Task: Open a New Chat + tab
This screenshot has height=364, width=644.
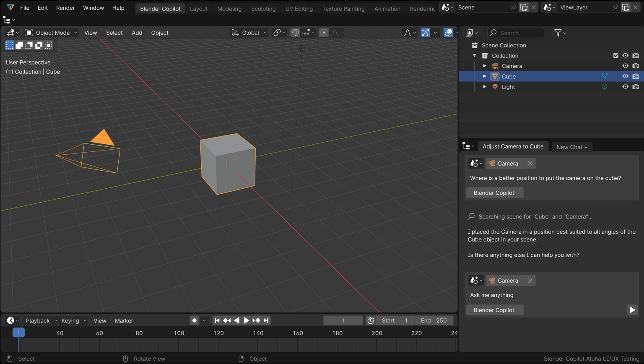Action: (x=572, y=147)
